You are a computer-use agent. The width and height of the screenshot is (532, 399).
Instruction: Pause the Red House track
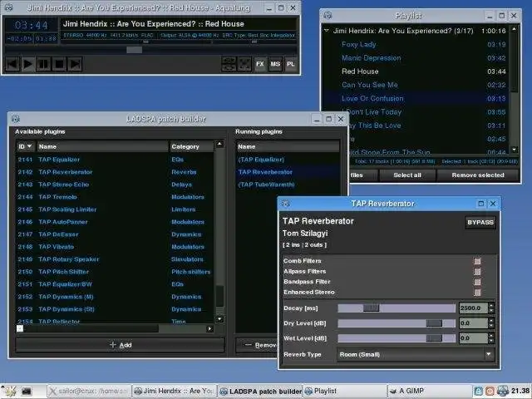coord(43,64)
